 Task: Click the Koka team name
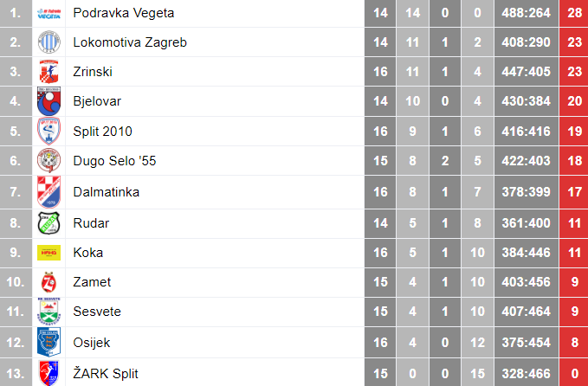pyautogui.click(x=87, y=253)
